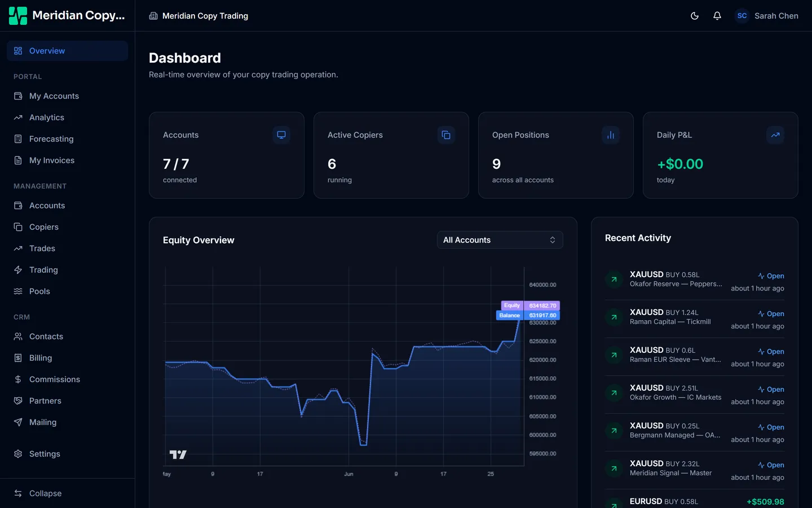This screenshot has width=812, height=508.
Task: Click the Recent Activity title
Action: [x=638, y=238]
